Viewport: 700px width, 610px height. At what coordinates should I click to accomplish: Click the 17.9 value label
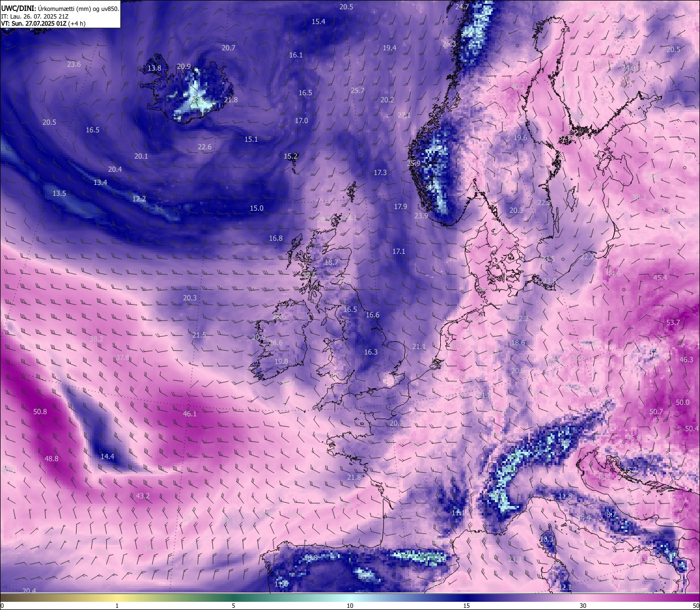(x=400, y=207)
